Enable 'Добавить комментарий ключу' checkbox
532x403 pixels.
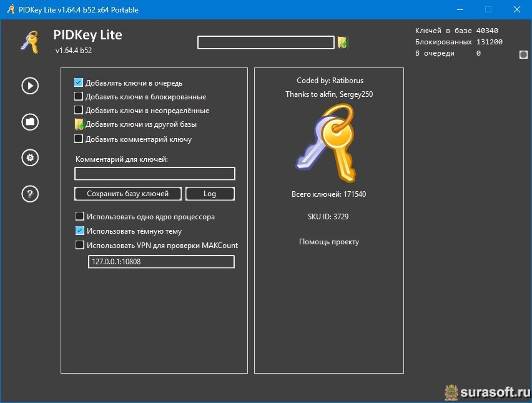[x=79, y=139]
